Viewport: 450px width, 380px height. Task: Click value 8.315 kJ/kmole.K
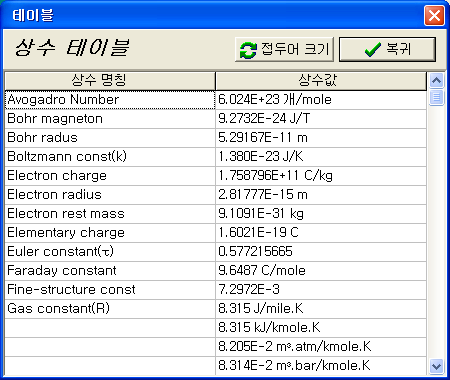pyautogui.click(x=321, y=328)
